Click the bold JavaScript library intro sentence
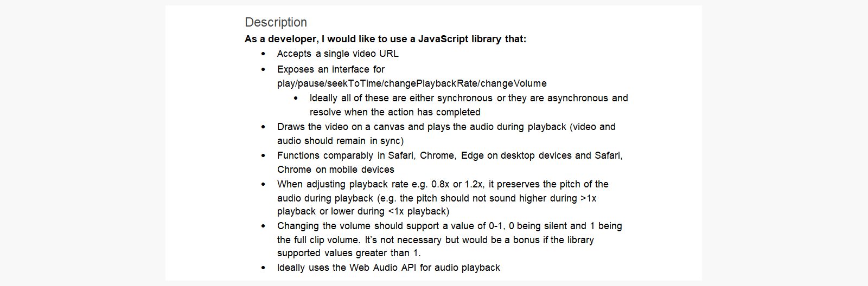Image resolution: width=868 pixels, height=286 pixels. tap(385, 39)
